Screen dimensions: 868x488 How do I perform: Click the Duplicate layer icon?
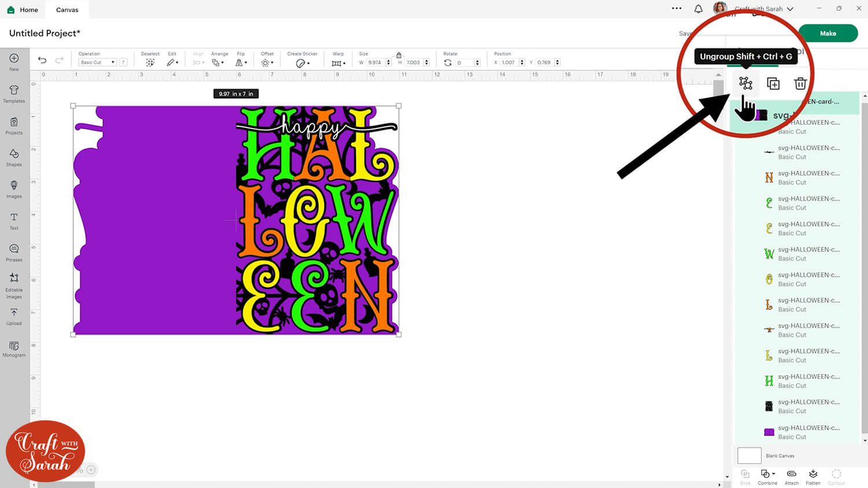click(773, 84)
